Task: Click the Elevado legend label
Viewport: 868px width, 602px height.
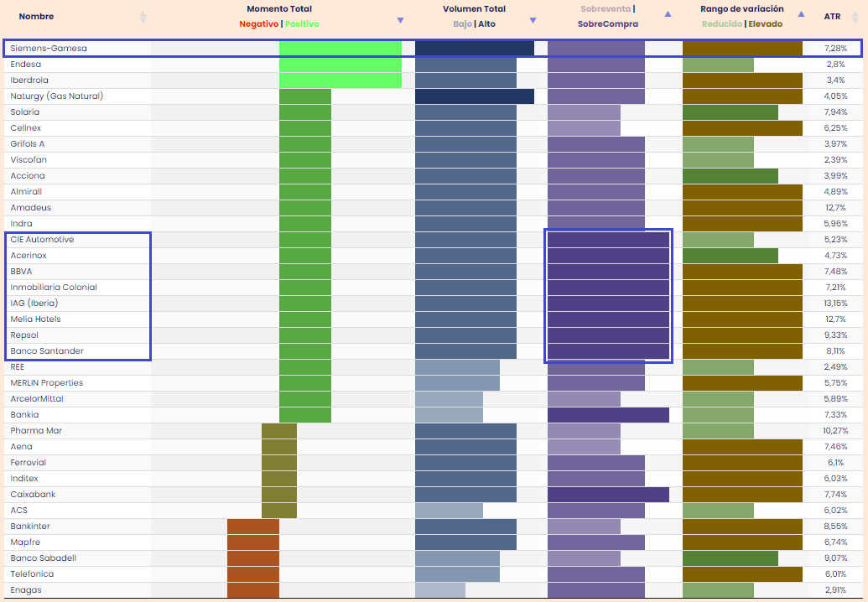Action: point(766,23)
